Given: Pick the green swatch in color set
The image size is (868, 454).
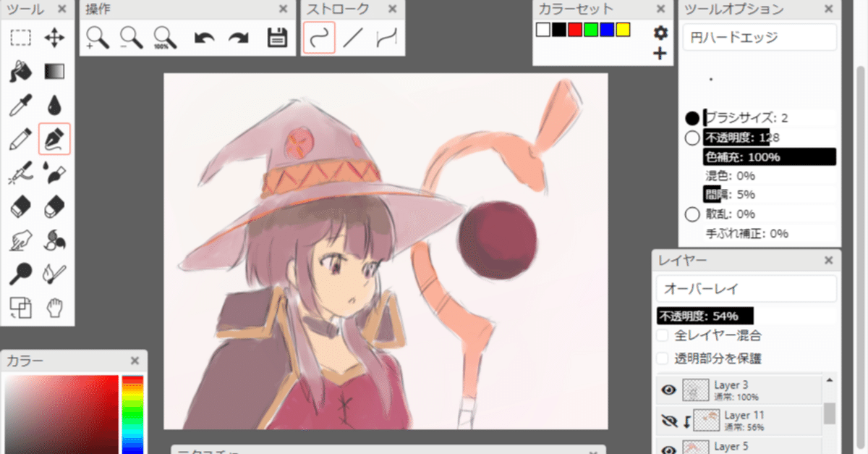Looking at the screenshot, I should pyautogui.click(x=591, y=30).
